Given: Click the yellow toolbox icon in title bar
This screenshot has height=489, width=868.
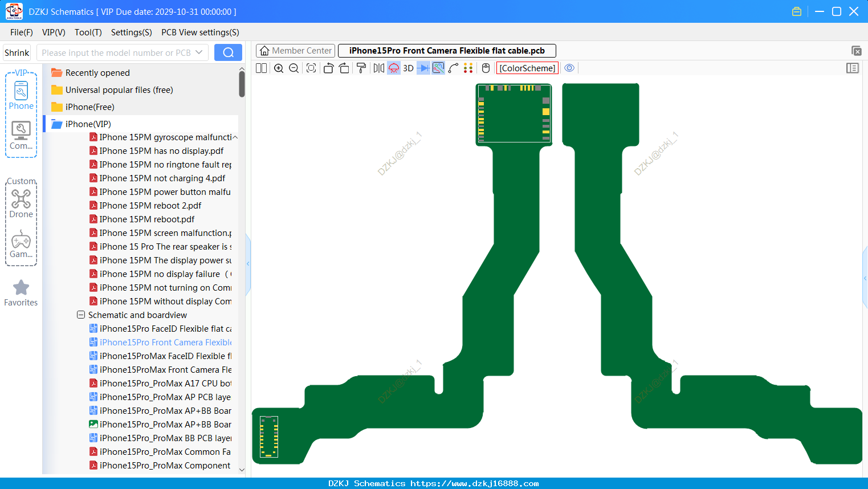Looking at the screenshot, I should (797, 11).
